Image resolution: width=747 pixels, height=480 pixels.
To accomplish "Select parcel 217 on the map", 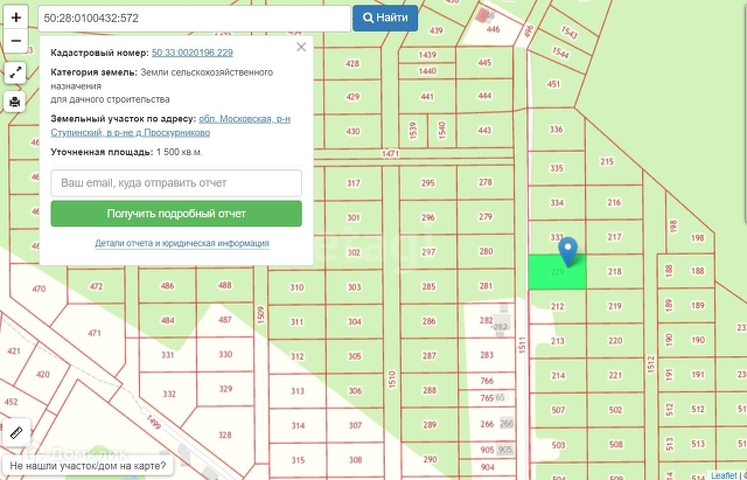I will (615, 237).
